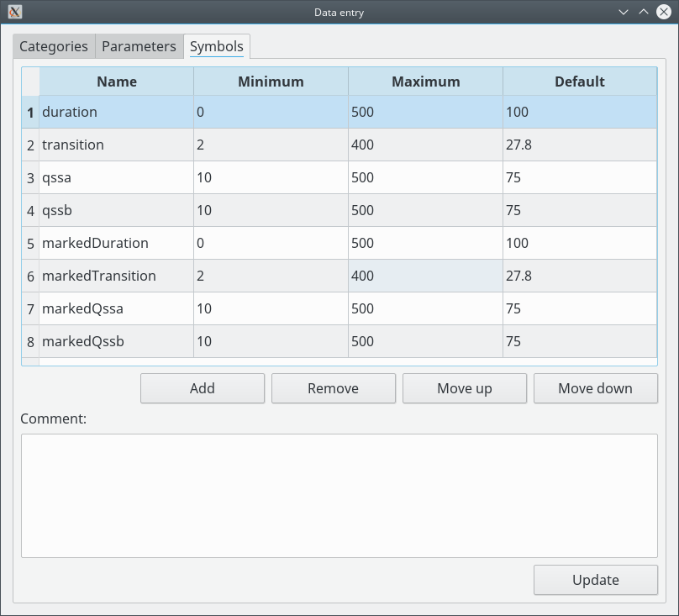Click the Default cell of markedTransition row
The image size is (679, 616).
click(580, 276)
